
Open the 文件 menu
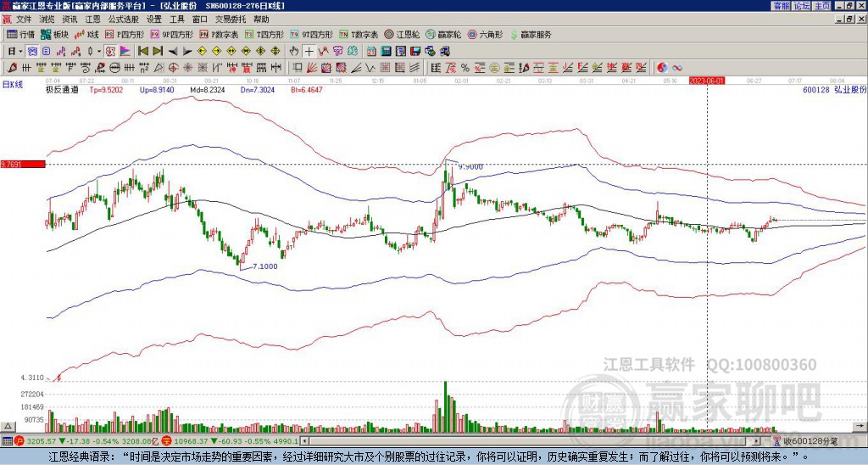pyautogui.click(x=24, y=20)
